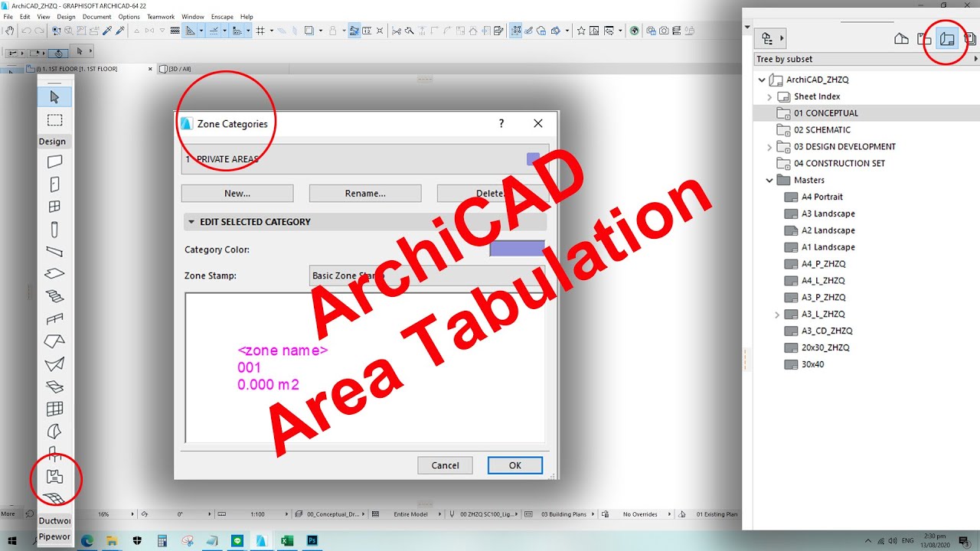Toggle Snap Guides in the toolbar
The image size is (980, 551).
pyautogui.click(x=214, y=31)
